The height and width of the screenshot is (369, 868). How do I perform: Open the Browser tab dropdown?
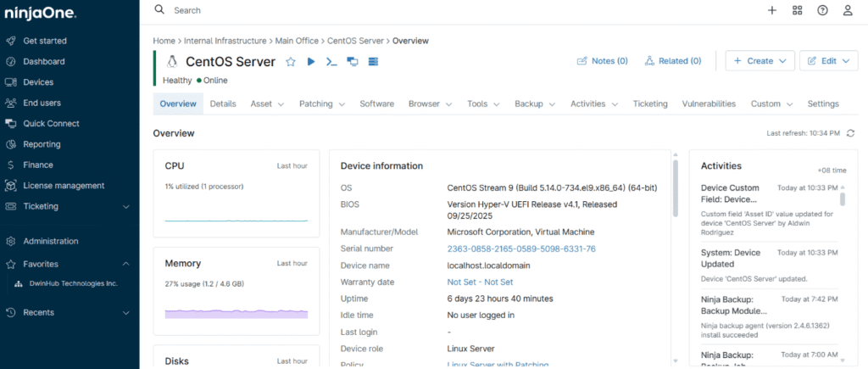pos(430,103)
